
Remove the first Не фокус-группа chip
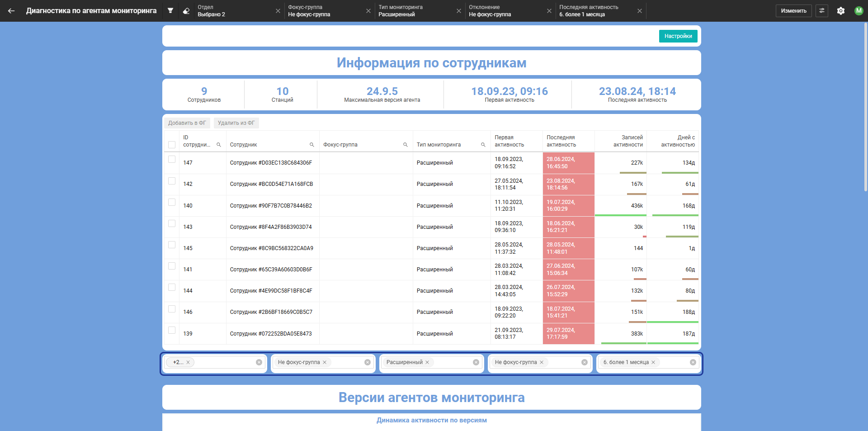pos(325,362)
